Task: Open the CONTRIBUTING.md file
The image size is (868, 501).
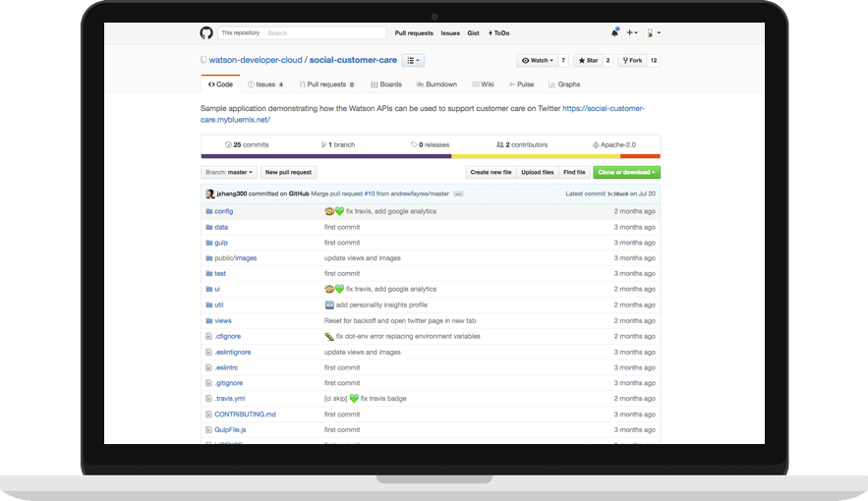Action: 245,415
